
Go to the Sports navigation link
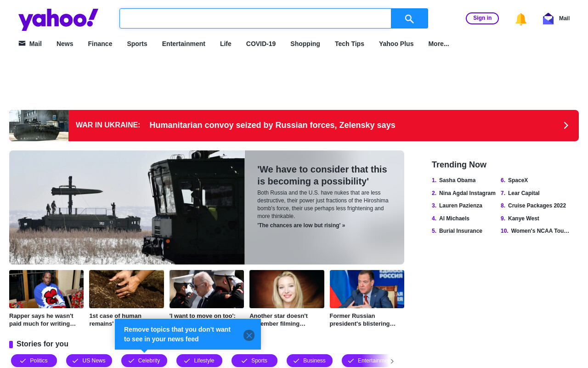(137, 44)
